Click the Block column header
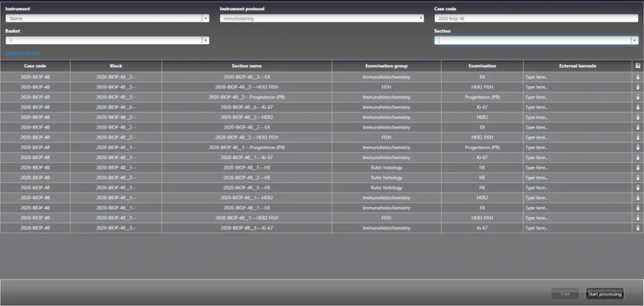Viewport: 644px width, 306px height. (116, 65)
